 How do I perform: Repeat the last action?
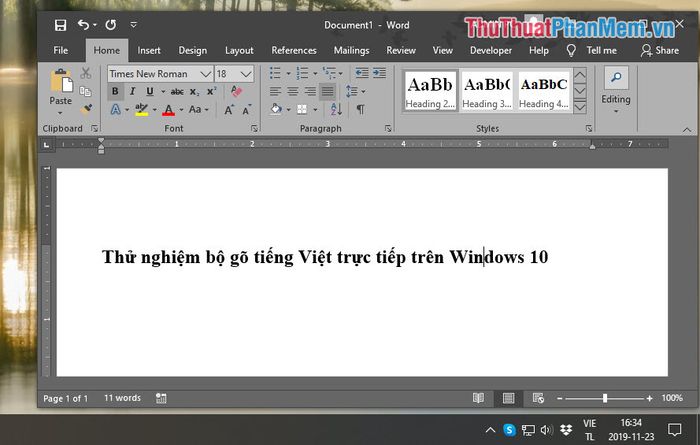[x=111, y=25]
